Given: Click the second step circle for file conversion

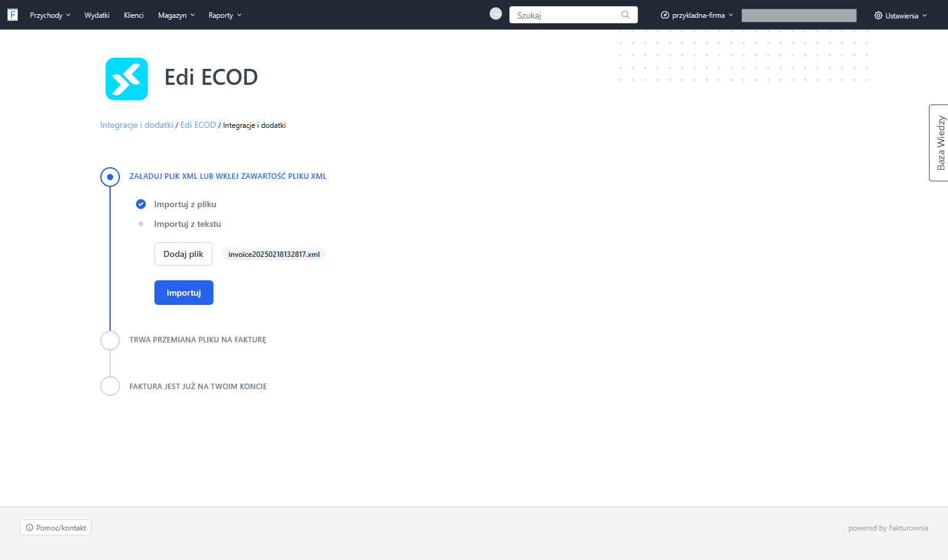Looking at the screenshot, I should (x=110, y=340).
